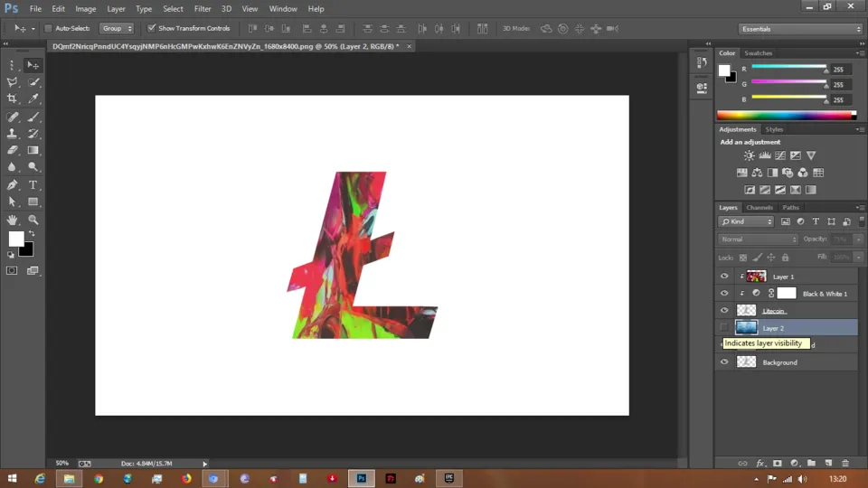Select the Blur tool

(x=12, y=166)
